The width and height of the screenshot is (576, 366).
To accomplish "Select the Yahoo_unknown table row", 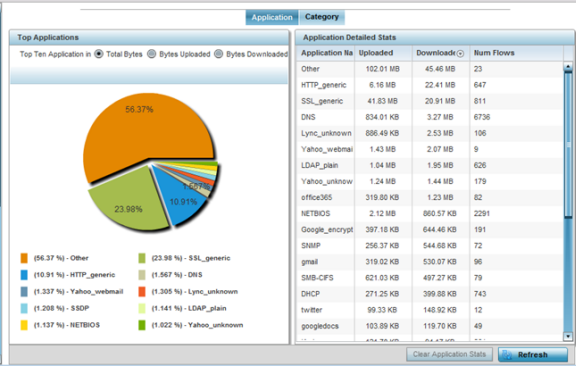I will [430, 182].
